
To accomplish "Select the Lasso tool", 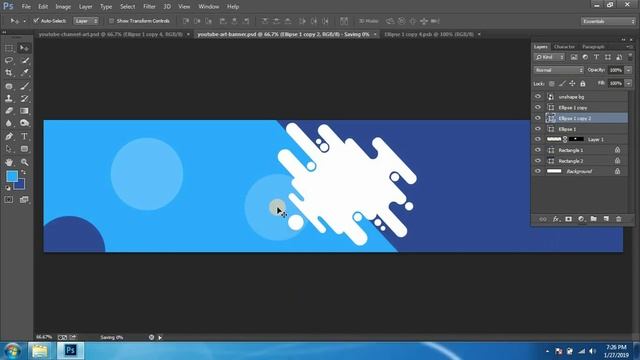I will [x=9, y=60].
